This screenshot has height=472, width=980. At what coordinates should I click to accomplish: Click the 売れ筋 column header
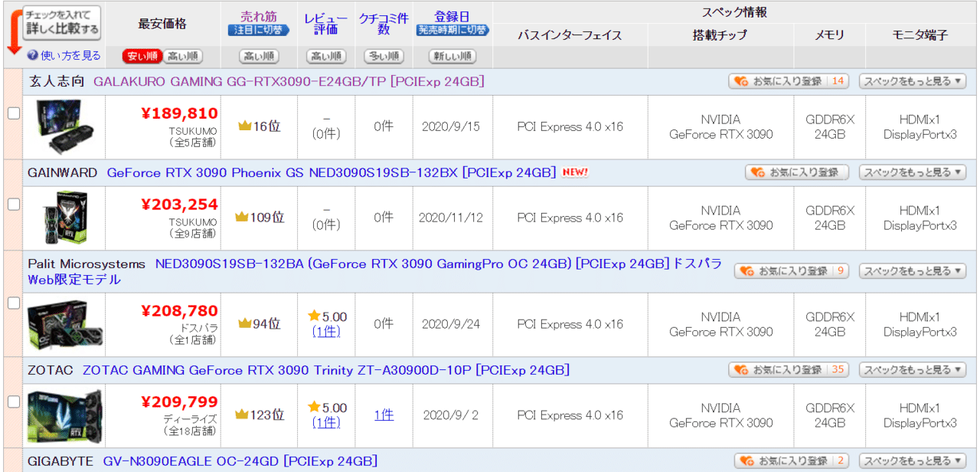click(259, 16)
